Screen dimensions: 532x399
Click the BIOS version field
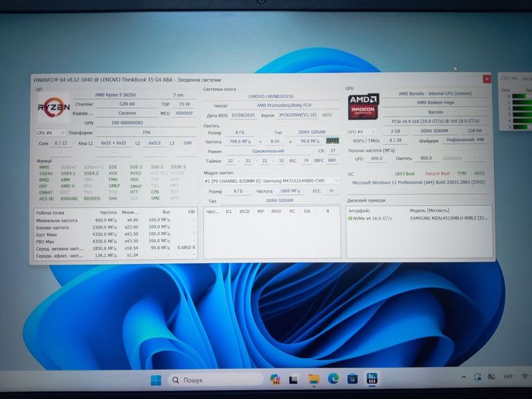(298, 115)
